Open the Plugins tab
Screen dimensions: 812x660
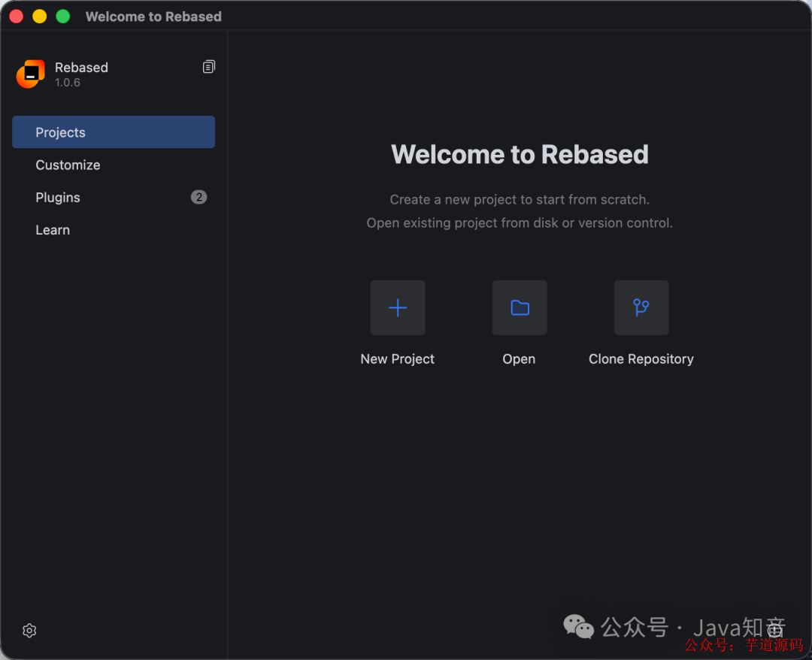[114, 197]
